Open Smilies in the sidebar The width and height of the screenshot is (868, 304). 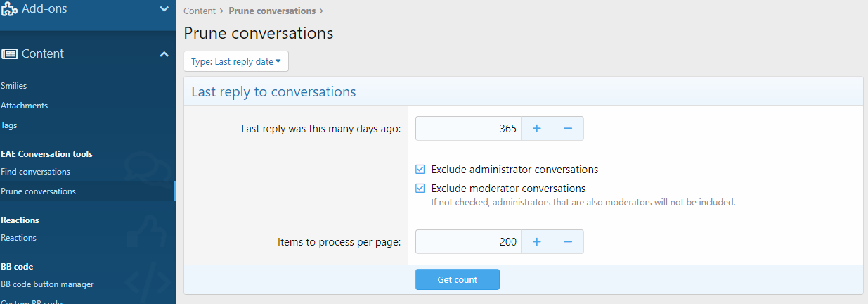(x=14, y=86)
